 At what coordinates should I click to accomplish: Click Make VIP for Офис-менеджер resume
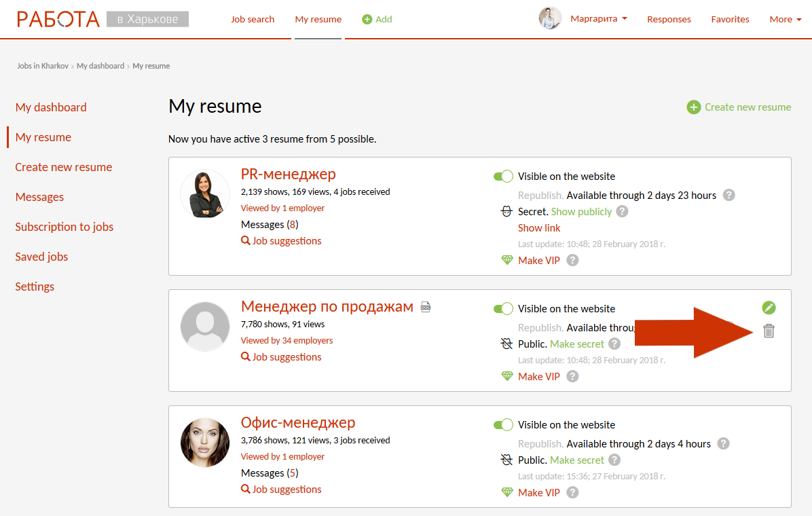[x=538, y=492]
